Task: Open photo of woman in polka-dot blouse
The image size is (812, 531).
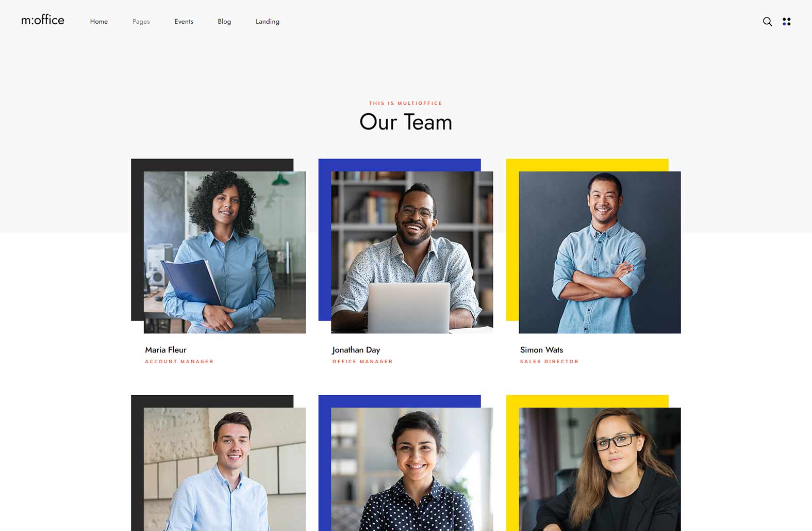Action: point(412,469)
